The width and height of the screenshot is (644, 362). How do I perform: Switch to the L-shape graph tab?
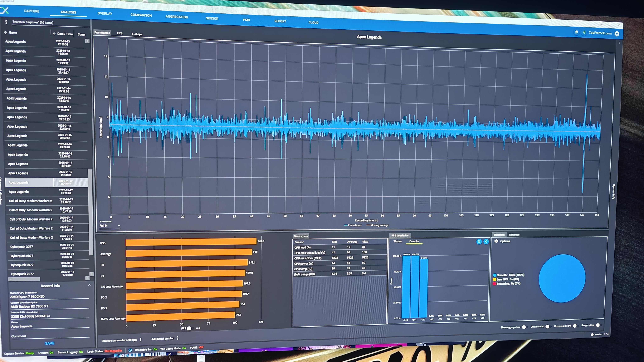[137, 34]
